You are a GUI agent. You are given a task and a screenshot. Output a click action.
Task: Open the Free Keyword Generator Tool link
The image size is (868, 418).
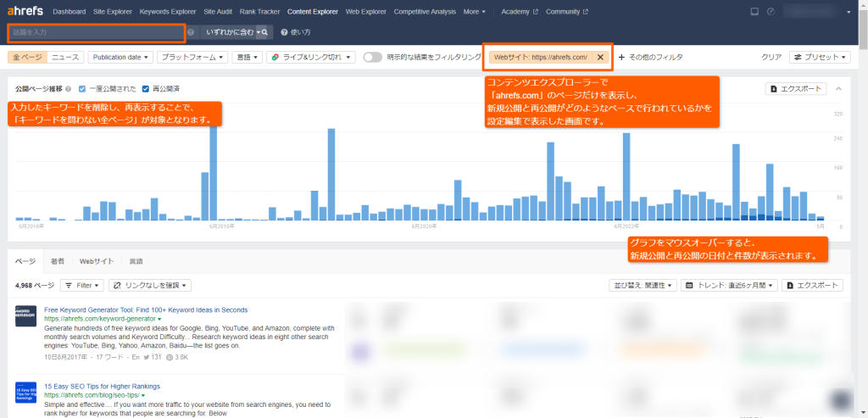pos(145,309)
